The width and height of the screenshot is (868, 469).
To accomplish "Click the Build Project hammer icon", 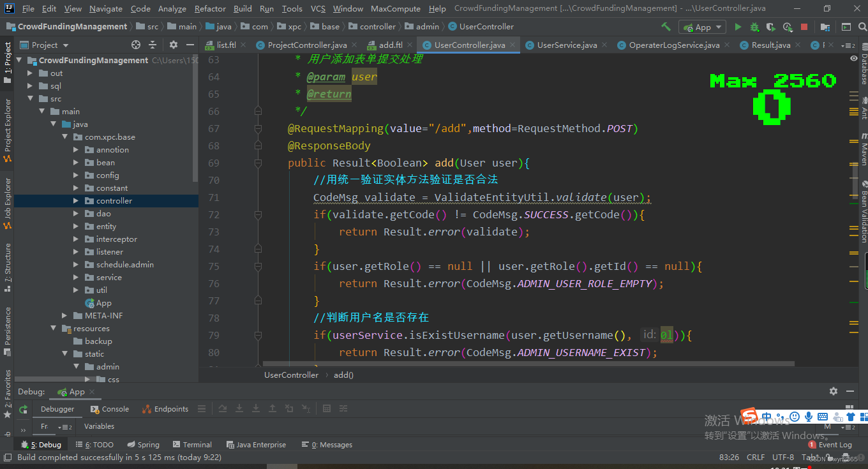I will click(x=666, y=27).
